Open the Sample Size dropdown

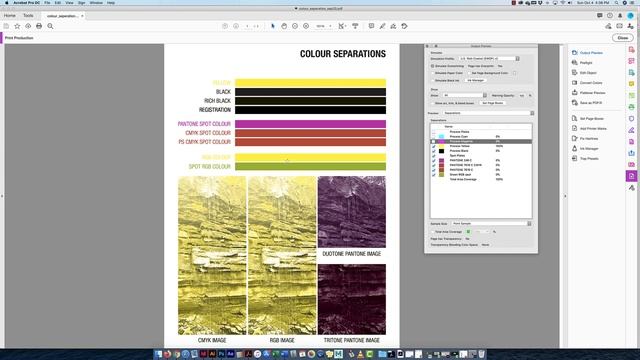(491, 224)
